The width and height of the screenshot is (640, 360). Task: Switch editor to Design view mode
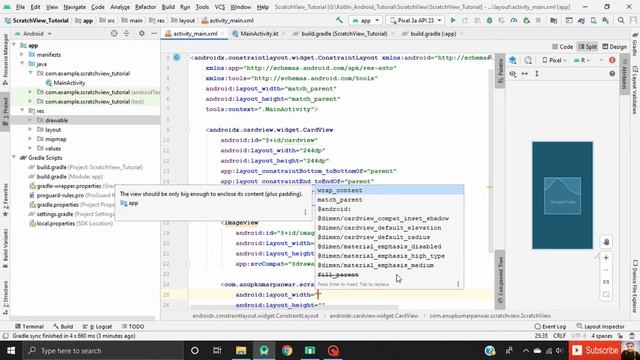click(x=614, y=47)
